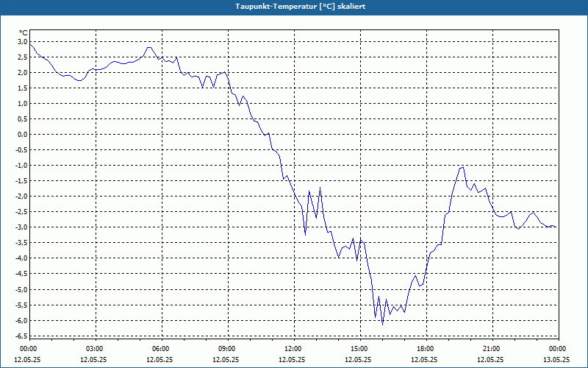Pick the positive '0,5' y-axis label
The width and height of the screenshot is (588, 368).
click(22, 119)
